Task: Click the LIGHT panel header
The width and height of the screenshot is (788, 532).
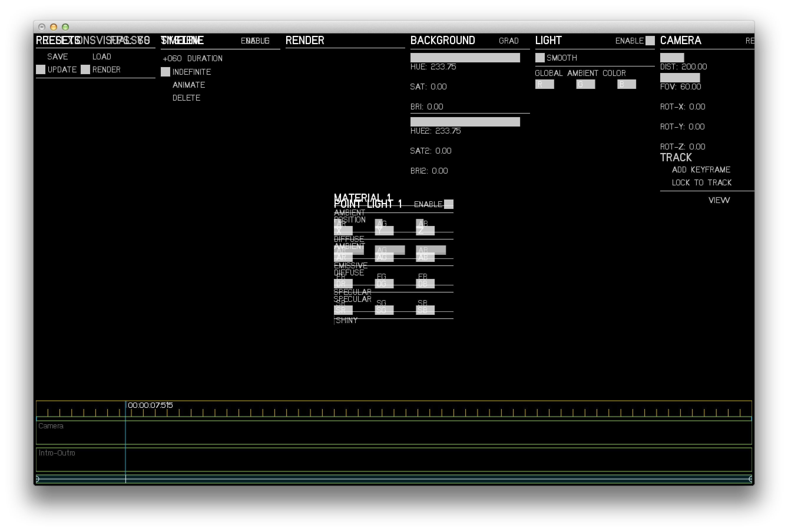Action: (x=548, y=40)
